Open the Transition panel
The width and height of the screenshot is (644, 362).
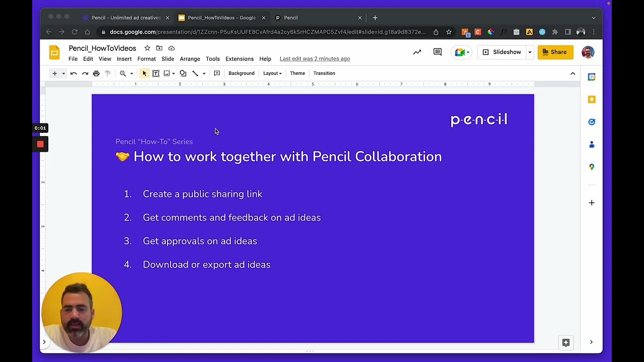pos(324,73)
